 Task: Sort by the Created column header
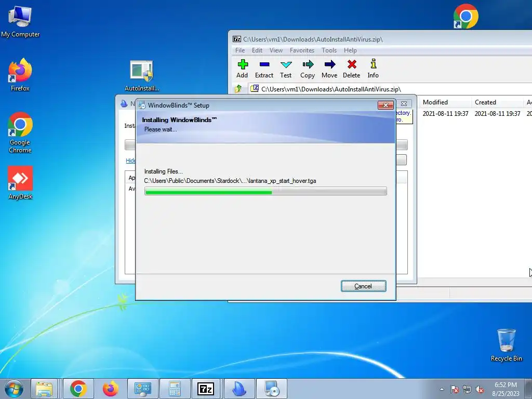[497, 102]
